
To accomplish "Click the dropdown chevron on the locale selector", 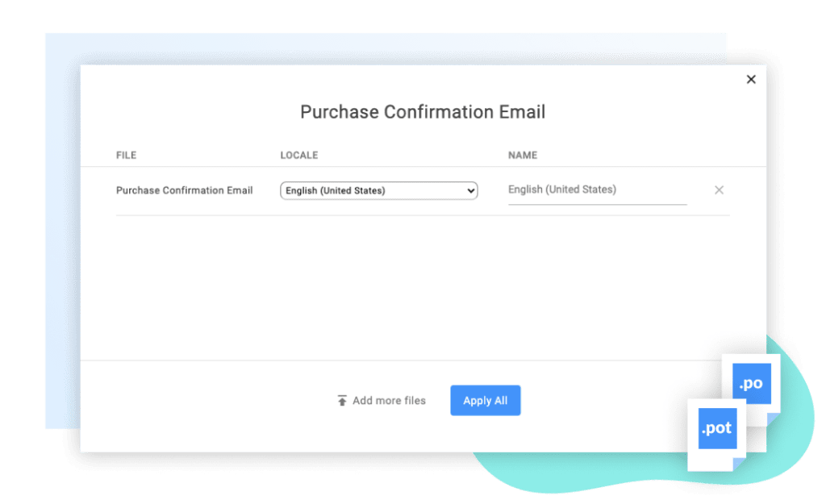I will (470, 190).
